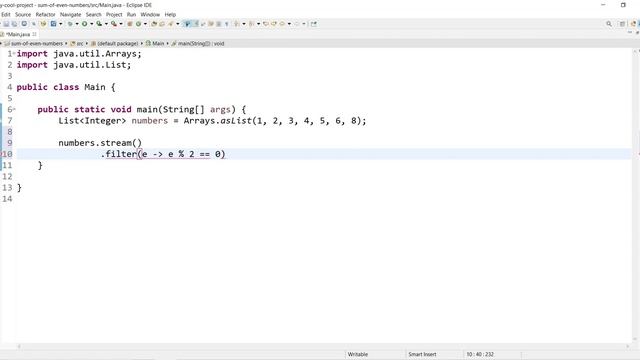
Task: Click the Save icon in toolbar
Action: [x=6, y=24]
